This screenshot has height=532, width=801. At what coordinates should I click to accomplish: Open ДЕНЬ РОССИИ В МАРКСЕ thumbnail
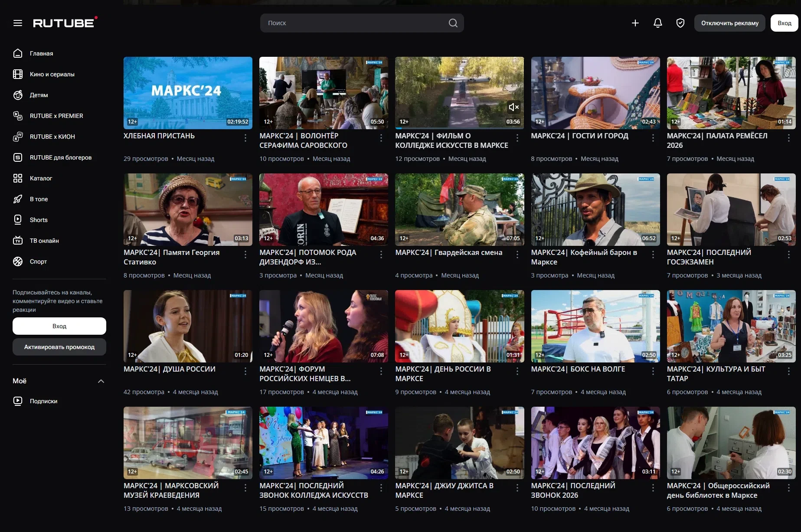(x=459, y=326)
